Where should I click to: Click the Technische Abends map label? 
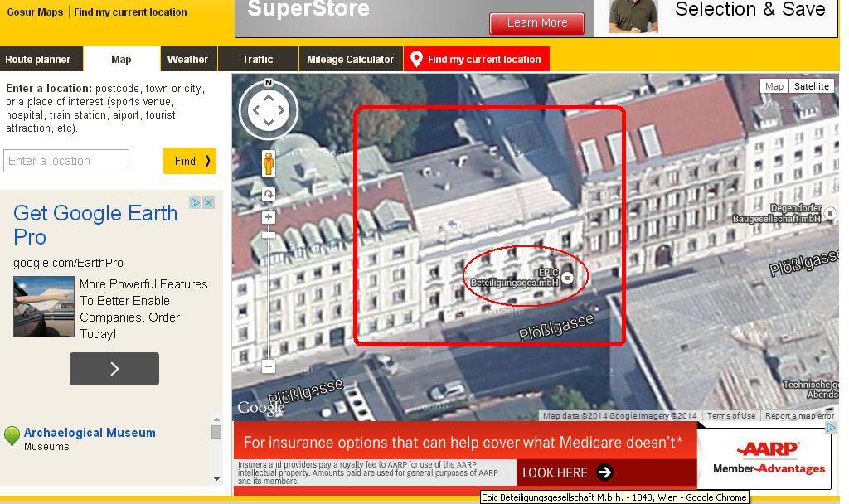tap(811, 390)
